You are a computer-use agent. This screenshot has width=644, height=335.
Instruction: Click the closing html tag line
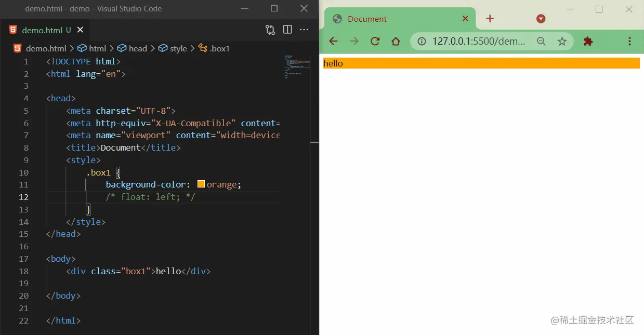pyautogui.click(x=63, y=320)
